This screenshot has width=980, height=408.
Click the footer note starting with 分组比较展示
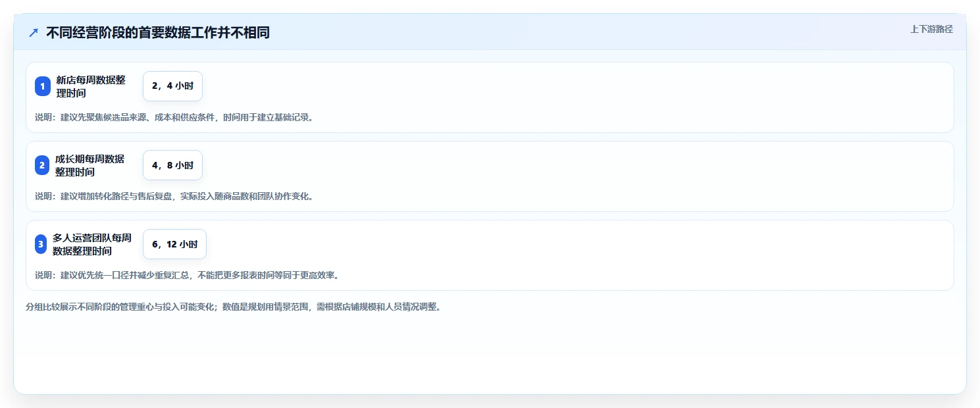(233, 307)
